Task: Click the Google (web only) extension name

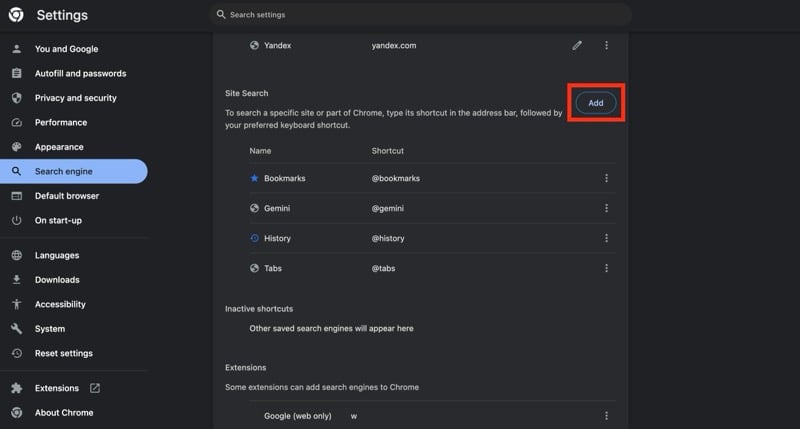Action: (x=298, y=416)
